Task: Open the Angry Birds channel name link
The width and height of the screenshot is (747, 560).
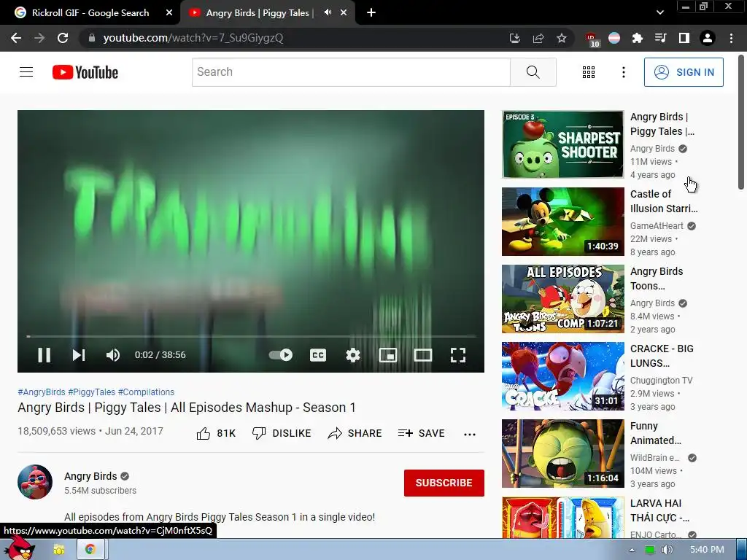Action: (90, 476)
